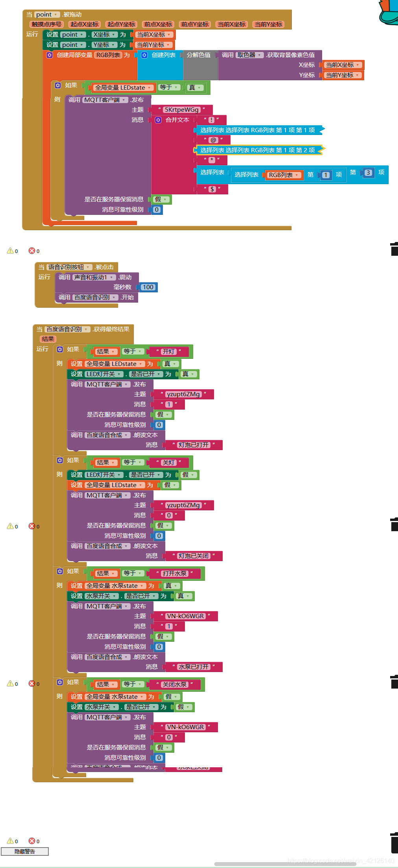The width and height of the screenshot is (398, 868).
Task: Open gear mutator on 如果 全局变量 LEDstate block
Action: [x=58, y=85]
